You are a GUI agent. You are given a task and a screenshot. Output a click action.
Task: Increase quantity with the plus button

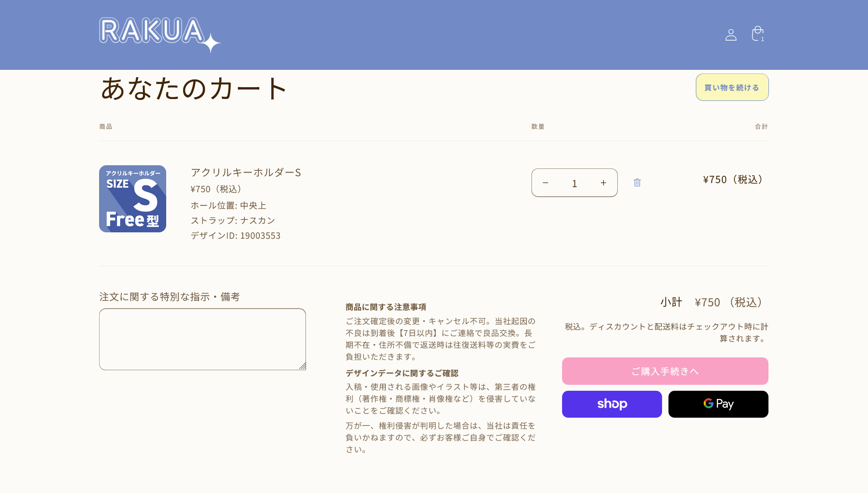click(x=603, y=183)
